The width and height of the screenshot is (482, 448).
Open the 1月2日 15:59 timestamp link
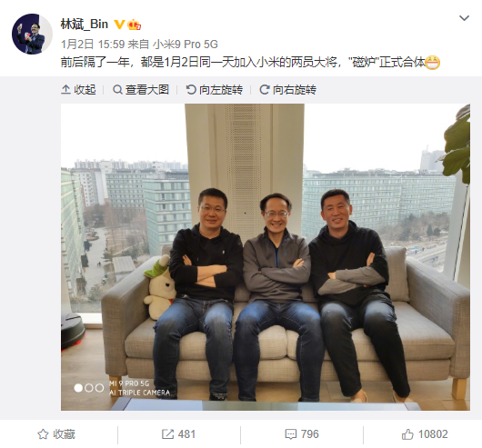click(93, 45)
